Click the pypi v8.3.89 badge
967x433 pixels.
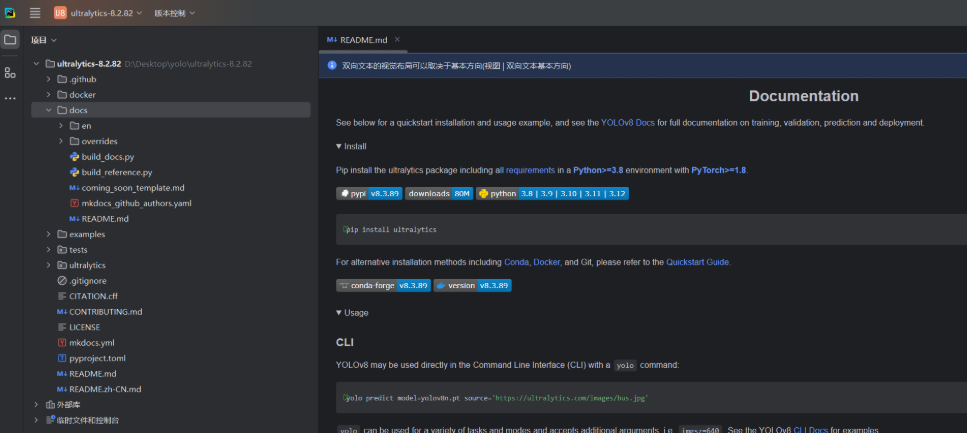pyautogui.click(x=369, y=194)
